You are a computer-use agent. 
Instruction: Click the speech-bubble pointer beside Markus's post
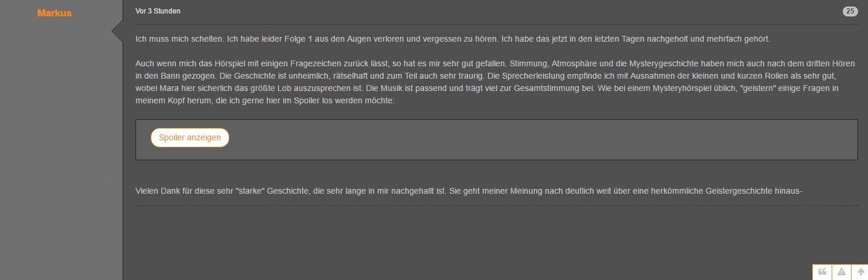(117, 31)
